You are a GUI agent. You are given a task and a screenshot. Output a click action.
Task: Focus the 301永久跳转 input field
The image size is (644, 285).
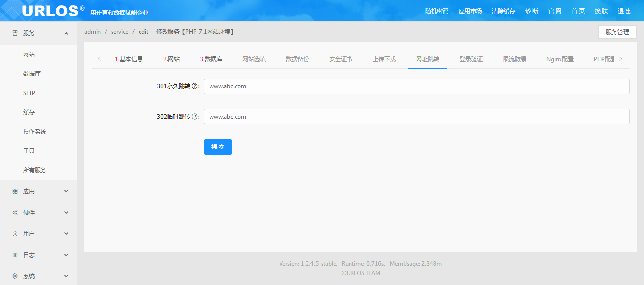(x=416, y=86)
